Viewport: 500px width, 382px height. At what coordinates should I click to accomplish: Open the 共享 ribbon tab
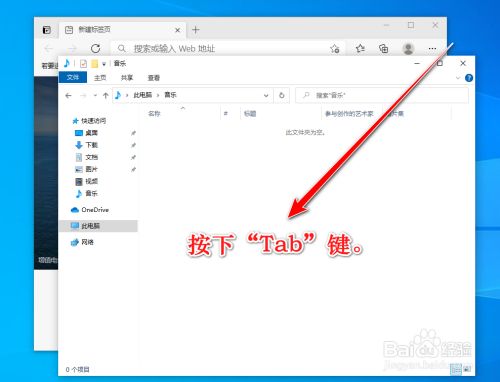[127, 78]
